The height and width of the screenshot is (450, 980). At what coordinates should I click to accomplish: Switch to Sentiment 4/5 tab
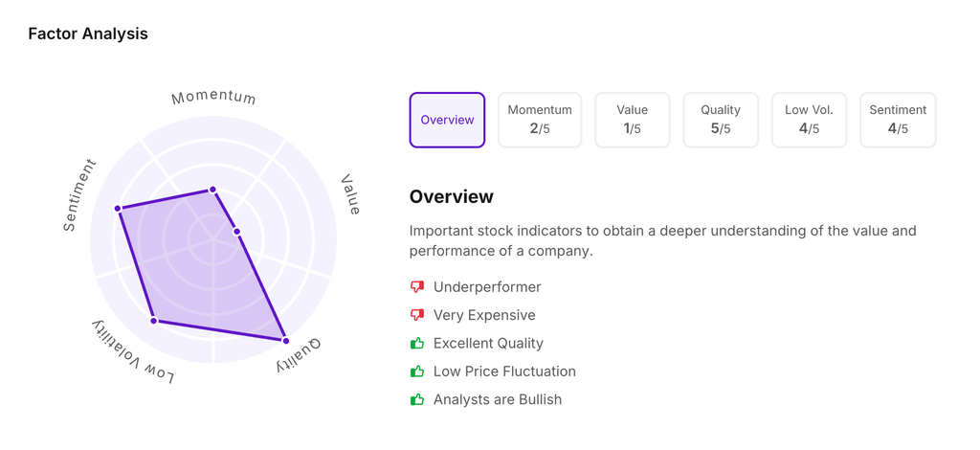pyautogui.click(x=898, y=120)
